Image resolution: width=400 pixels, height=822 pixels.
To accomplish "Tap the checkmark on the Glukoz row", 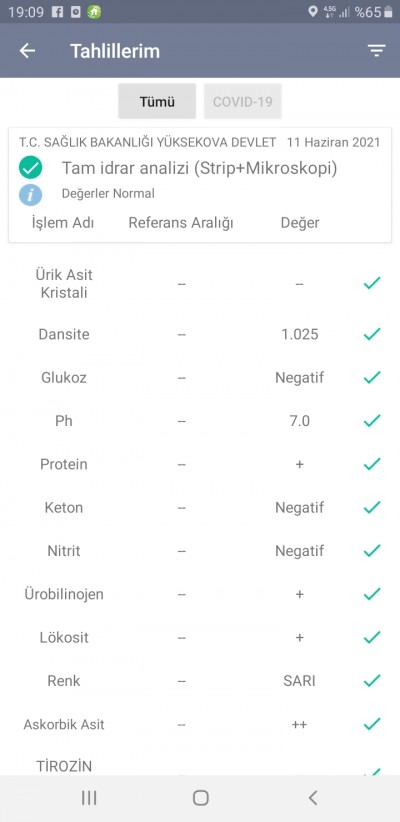I will [372, 377].
